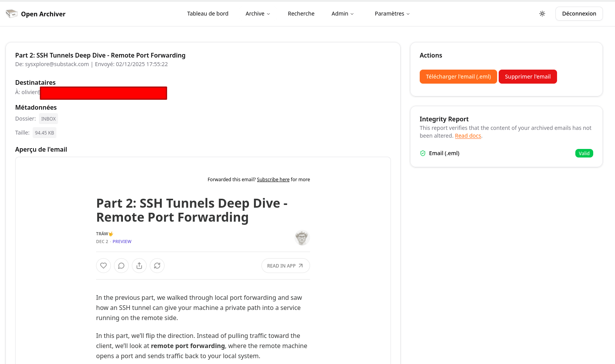Viewport: 615px width, 364px height.
Task: Open the Admin dropdown menu
Action: click(342, 14)
